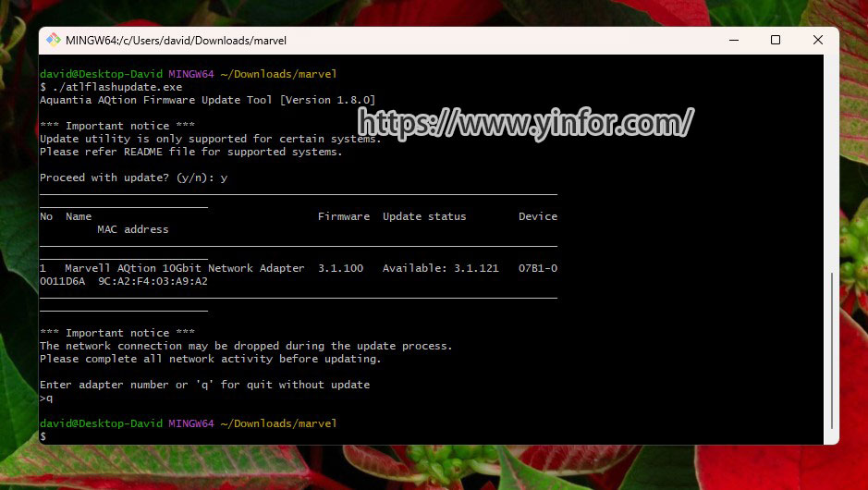Minimize the MINGW64 terminal window
Screen dimensions: 868x490
click(733, 40)
